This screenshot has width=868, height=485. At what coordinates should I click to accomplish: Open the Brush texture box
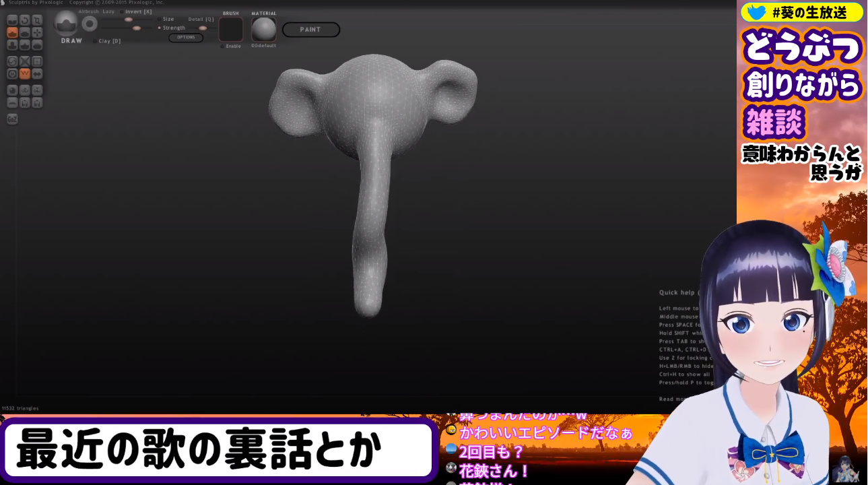(x=230, y=30)
